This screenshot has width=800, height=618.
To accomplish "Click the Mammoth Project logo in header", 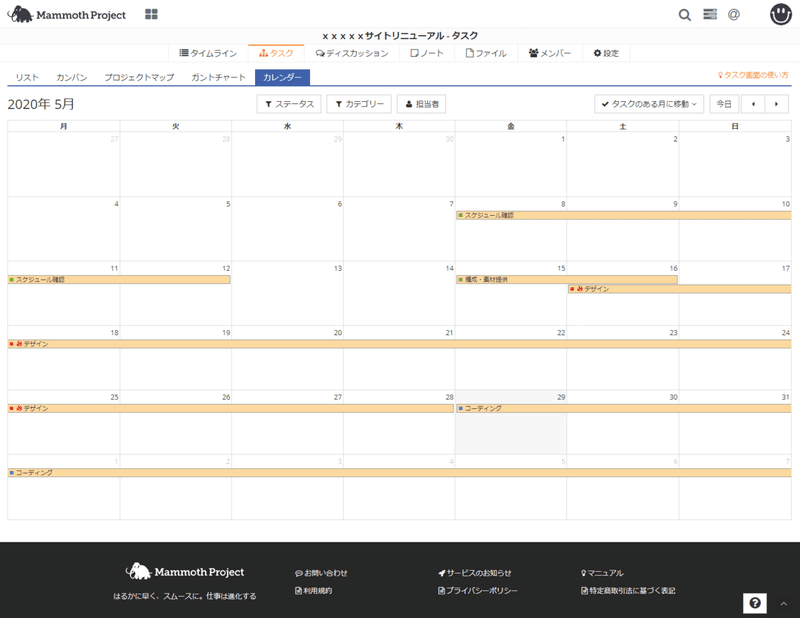I will point(67,14).
